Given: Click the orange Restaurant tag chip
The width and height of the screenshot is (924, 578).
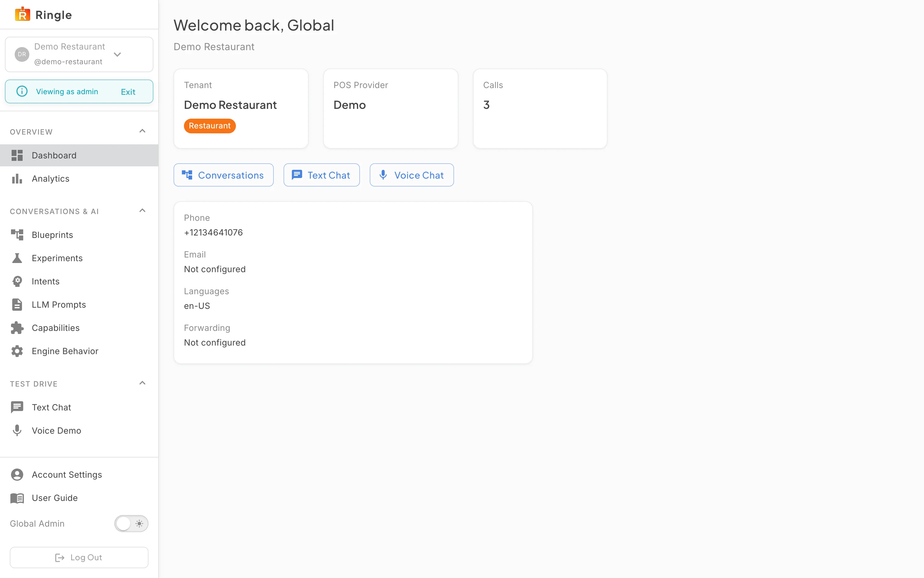Looking at the screenshot, I should [x=210, y=126].
